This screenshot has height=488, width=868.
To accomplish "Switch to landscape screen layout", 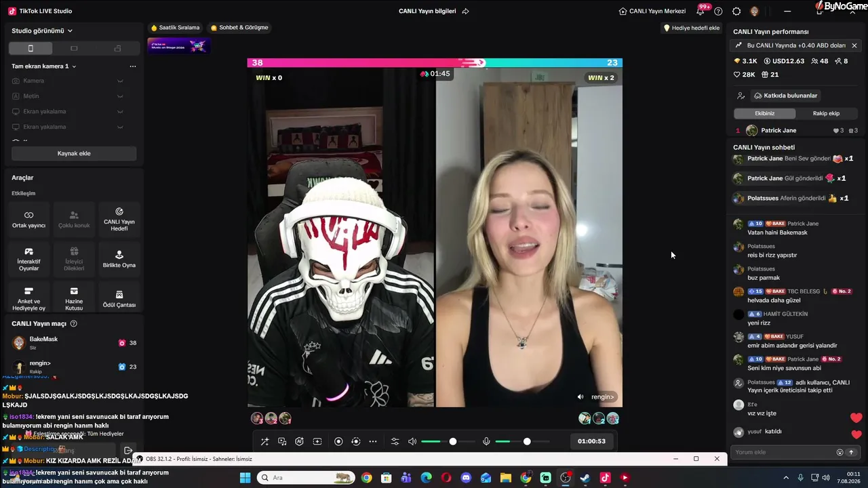I will coord(74,48).
